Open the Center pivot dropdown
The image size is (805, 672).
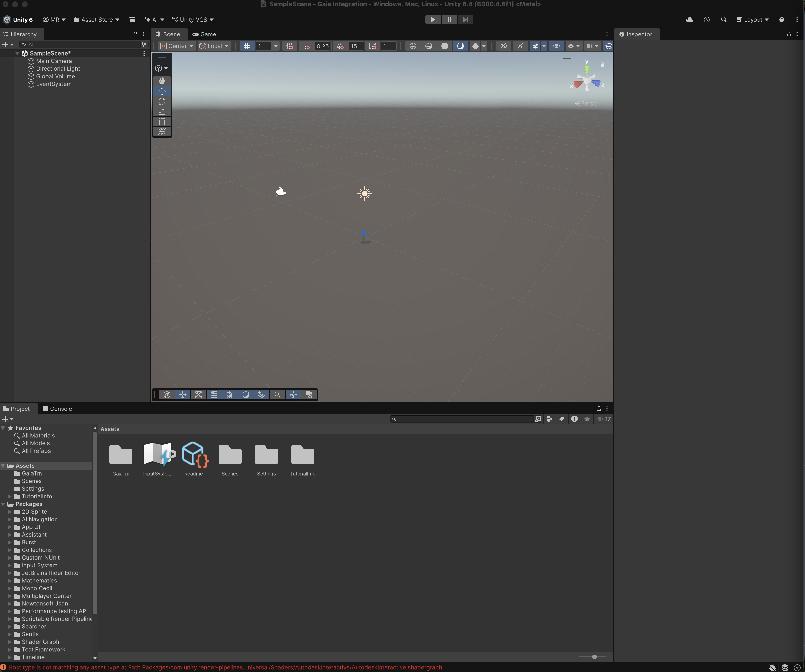pos(177,46)
